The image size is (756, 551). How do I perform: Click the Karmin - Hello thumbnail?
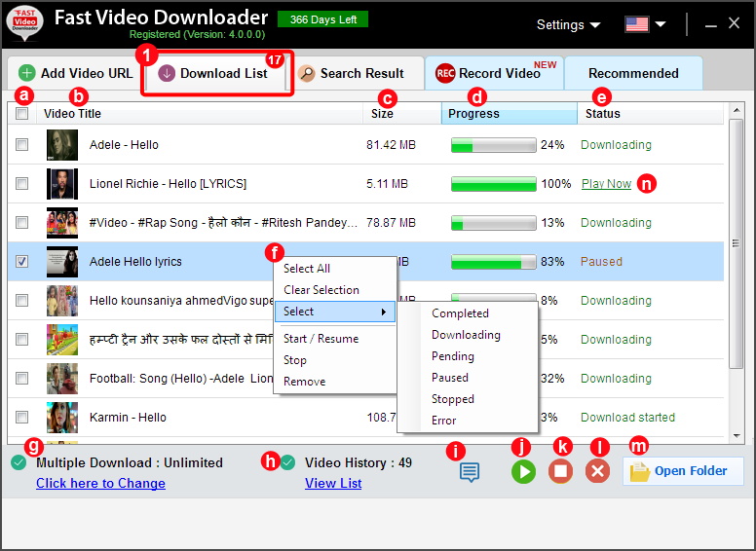point(62,418)
